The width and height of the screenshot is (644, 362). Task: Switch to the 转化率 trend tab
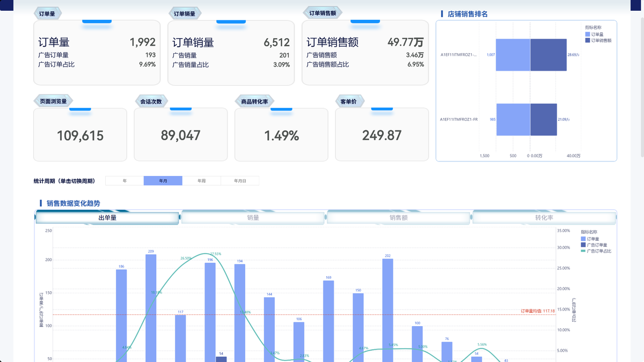(x=544, y=218)
